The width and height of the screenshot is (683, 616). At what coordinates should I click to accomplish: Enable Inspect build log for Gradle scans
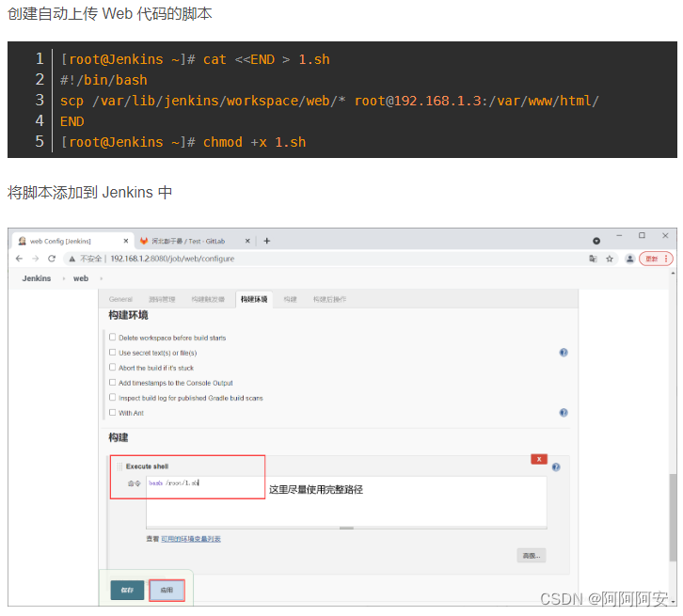(112, 397)
